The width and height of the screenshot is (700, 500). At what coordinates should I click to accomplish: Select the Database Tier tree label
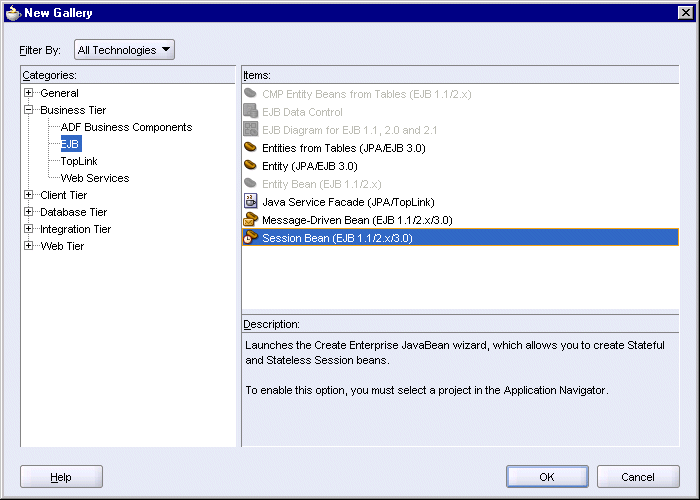(x=74, y=212)
